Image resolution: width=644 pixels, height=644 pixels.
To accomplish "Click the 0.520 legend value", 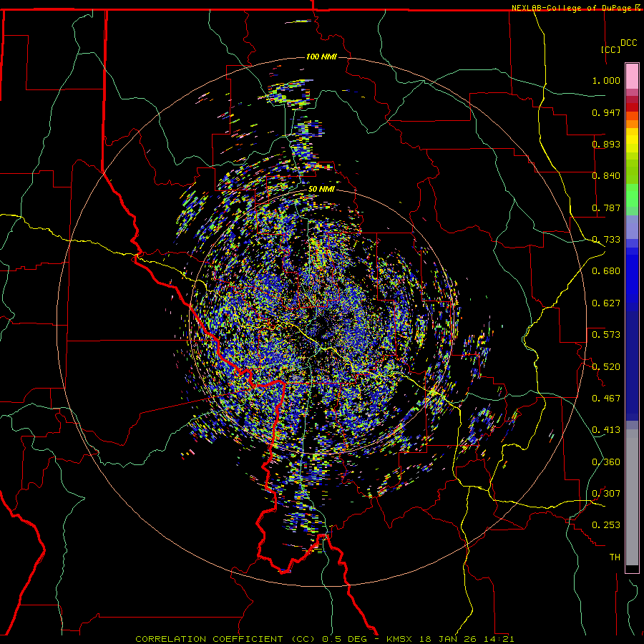I will 606,367.
